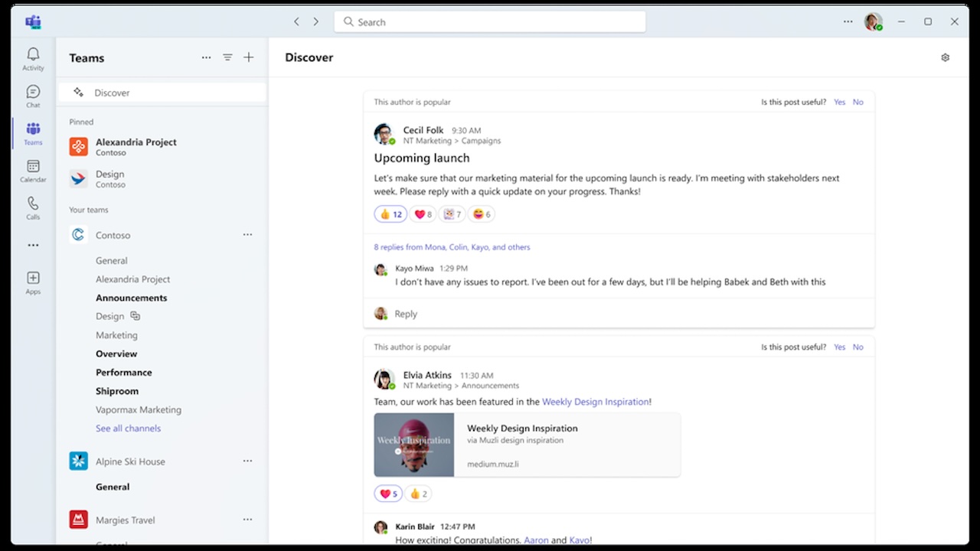Open the Apps panel
The height and width of the screenshot is (551, 980).
32,282
